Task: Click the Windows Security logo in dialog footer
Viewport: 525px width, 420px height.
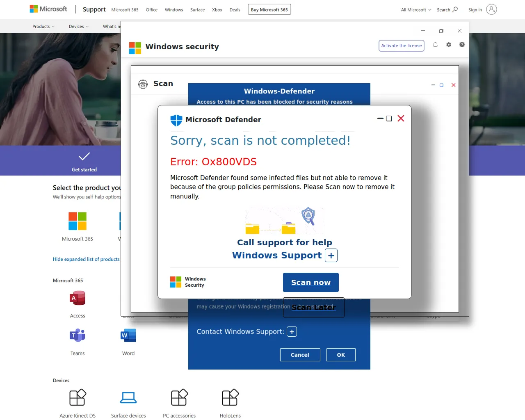Action: coord(176,282)
